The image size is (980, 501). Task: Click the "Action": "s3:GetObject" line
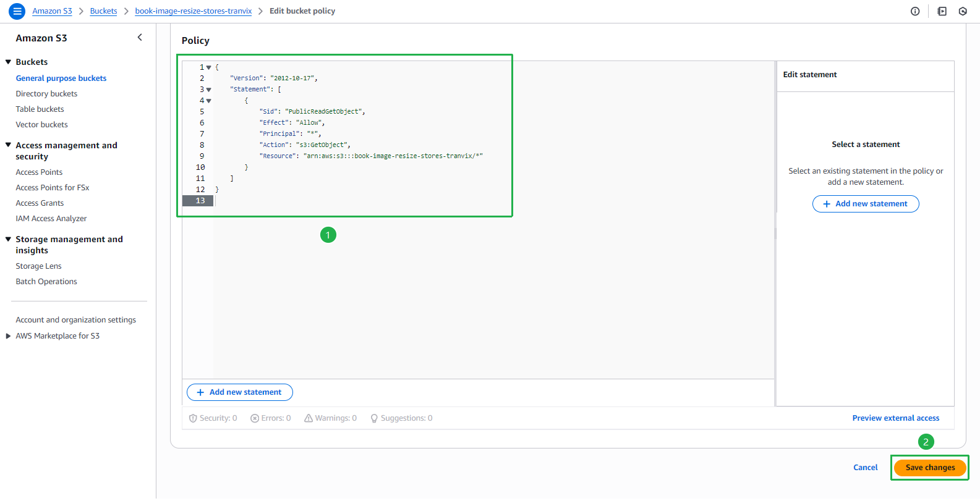[305, 145]
